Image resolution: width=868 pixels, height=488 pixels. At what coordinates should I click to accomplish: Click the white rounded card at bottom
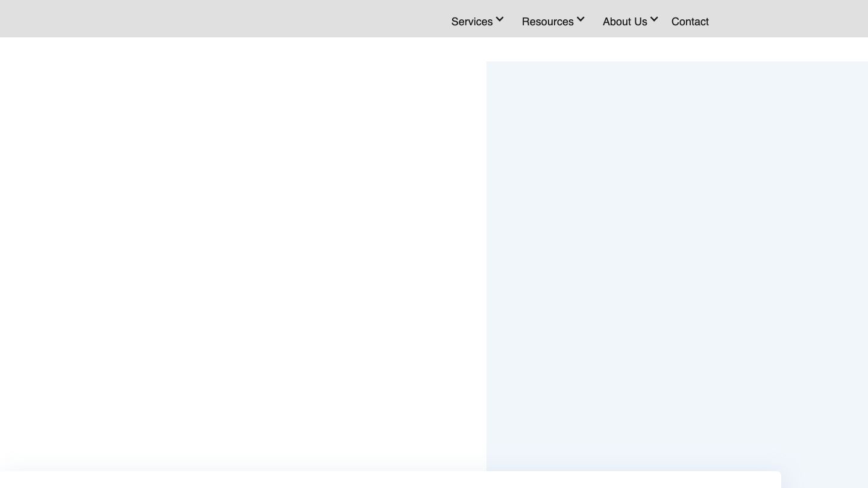(386, 480)
